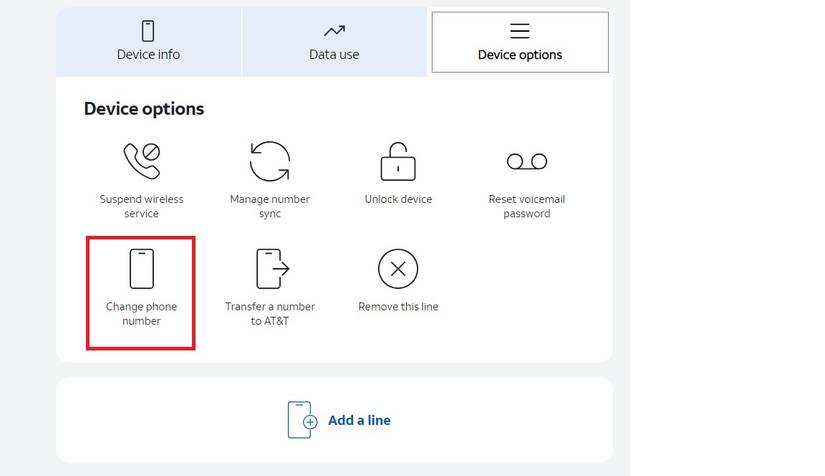The width and height of the screenshot is (825, 476).
Task: Click the hamburger icon on Device options tab
Action: (x=520, y=31)
